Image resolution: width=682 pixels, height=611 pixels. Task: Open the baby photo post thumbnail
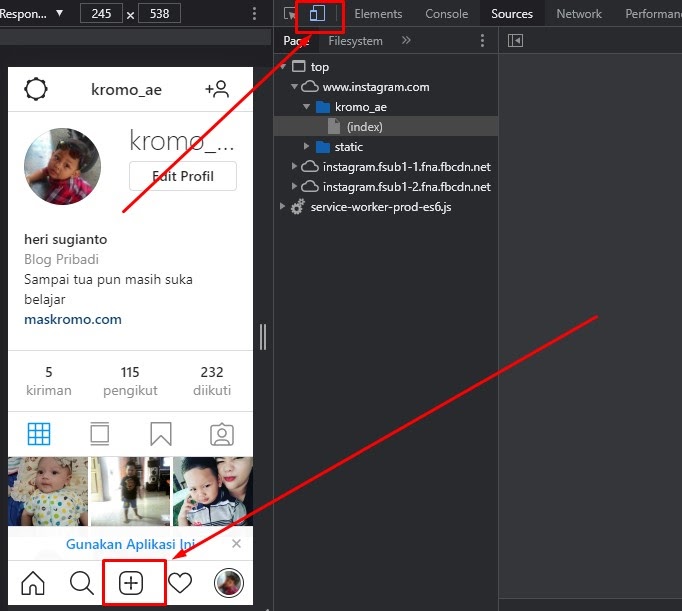pos(48,491)
